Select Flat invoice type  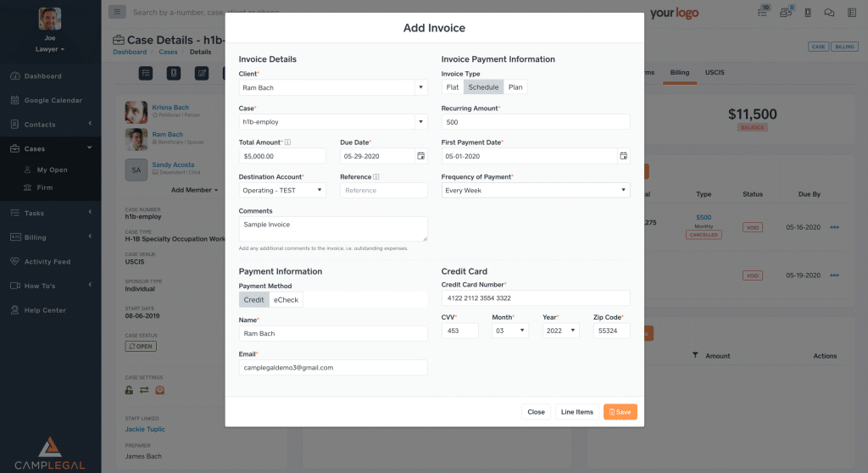(x=453, y=87)
